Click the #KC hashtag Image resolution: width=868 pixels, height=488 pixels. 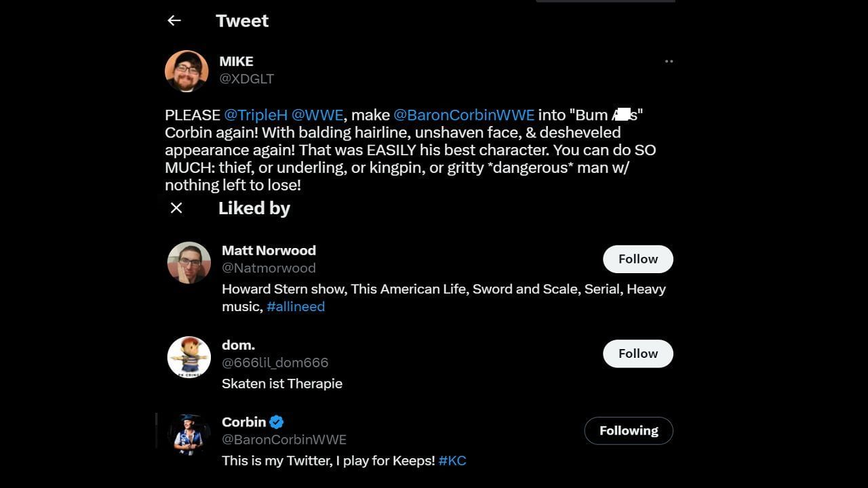[x=452, y=461]
